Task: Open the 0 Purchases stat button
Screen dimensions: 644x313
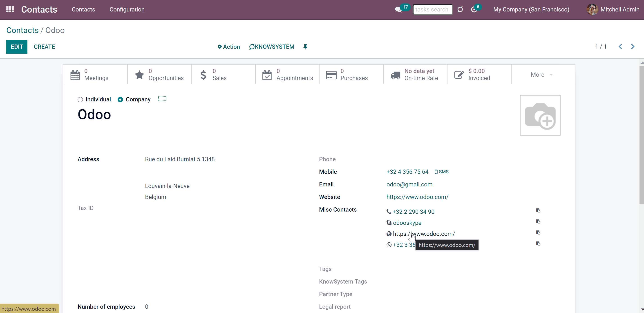Action: 351,74
